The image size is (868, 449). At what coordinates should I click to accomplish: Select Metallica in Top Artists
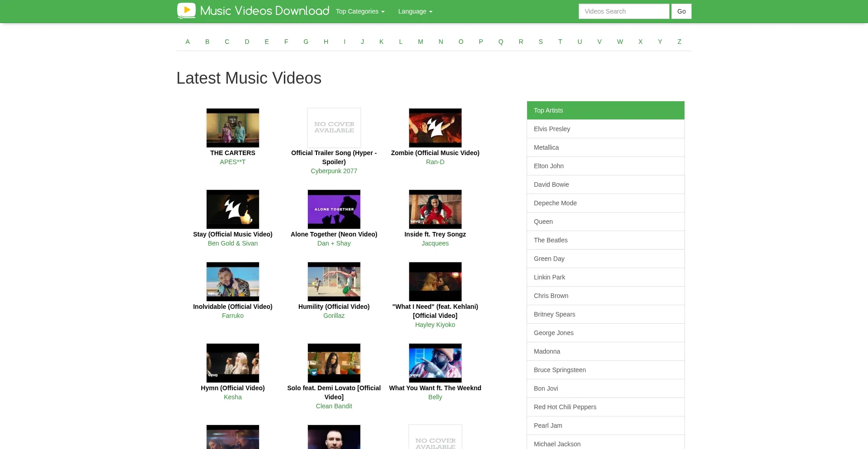pos(606,147)
